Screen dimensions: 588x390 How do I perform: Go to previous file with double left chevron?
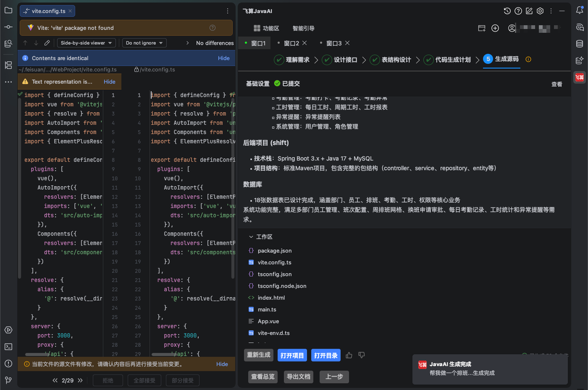(x=55, y=380)
